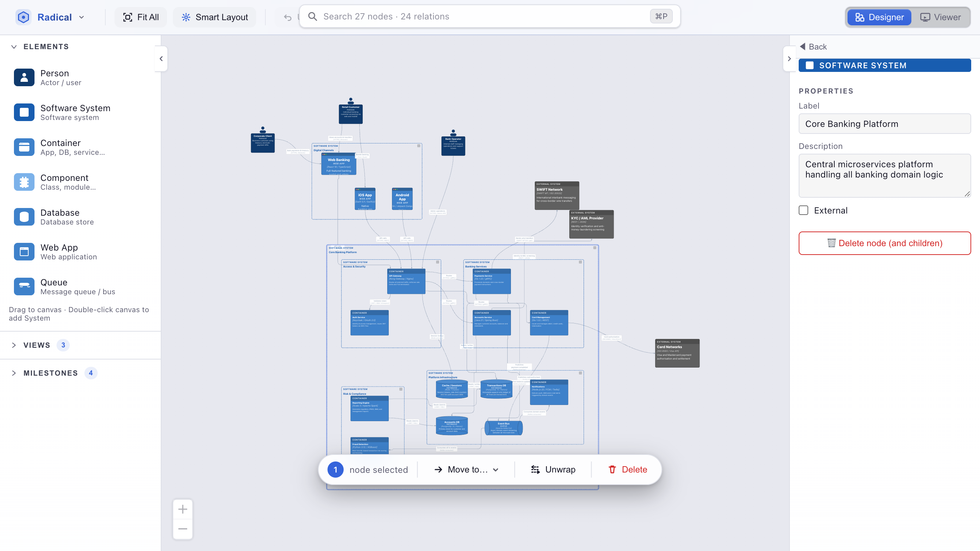Edit the Label field Core Banking Platform
Viewport: 980px width, 551px height.
[x=885, y=124]
